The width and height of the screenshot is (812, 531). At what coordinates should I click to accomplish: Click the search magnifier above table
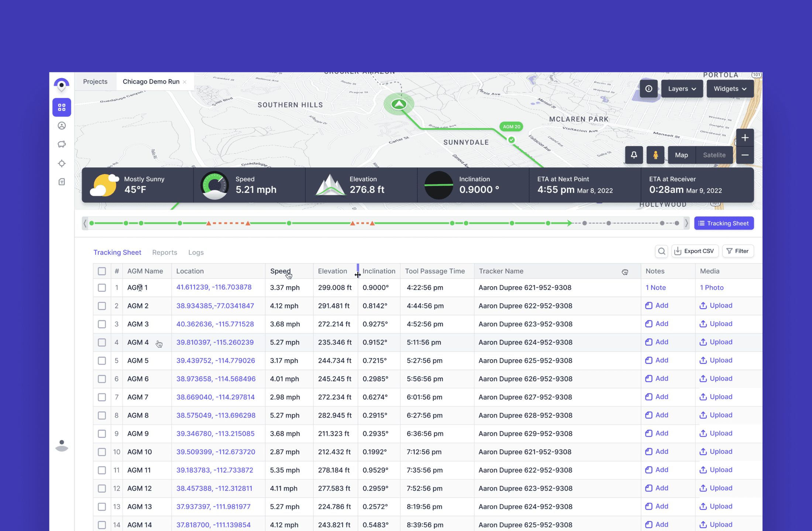click(x=661, y=251)
